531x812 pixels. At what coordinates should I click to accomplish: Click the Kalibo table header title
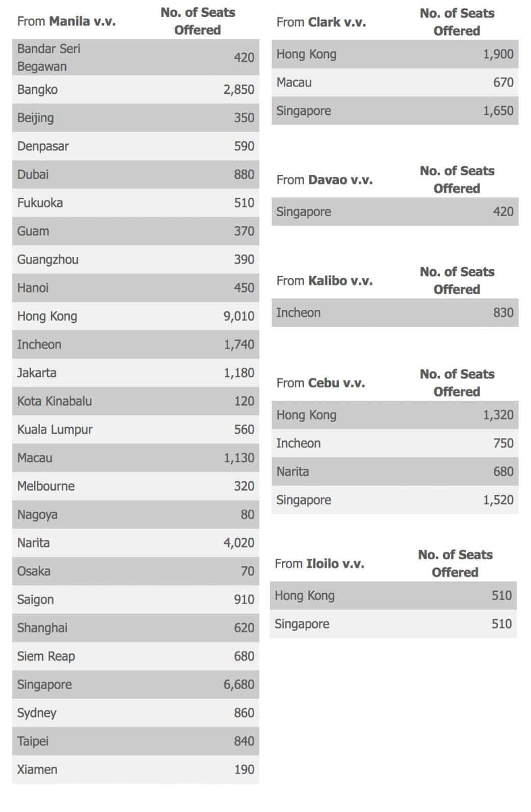pos(324,281)
